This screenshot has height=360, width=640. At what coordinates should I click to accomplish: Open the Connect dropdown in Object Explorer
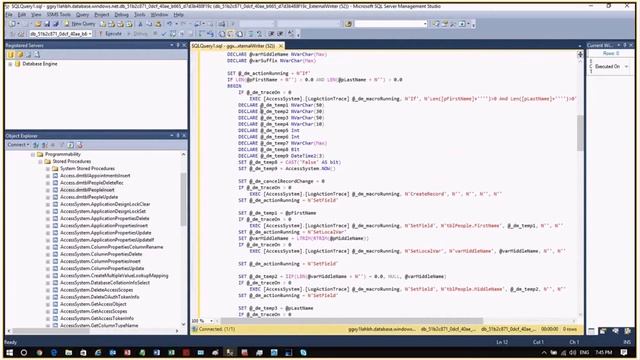[18, 145]
